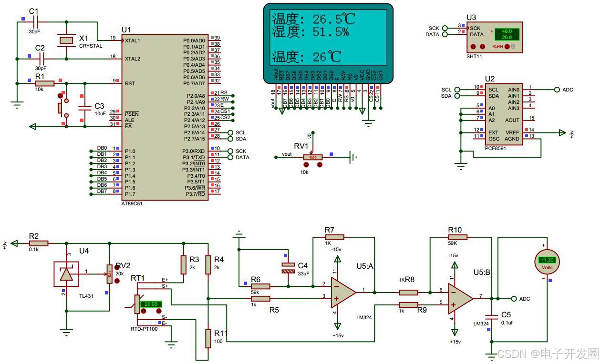
Task: Click the RST pin label on U1
Action: click(129, 83)
